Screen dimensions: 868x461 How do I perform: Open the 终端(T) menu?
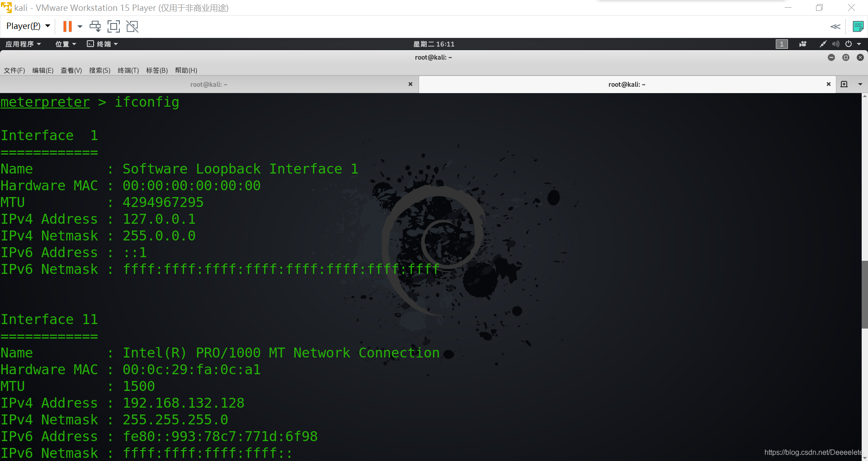pyautogui.click(x=128, y=71)
